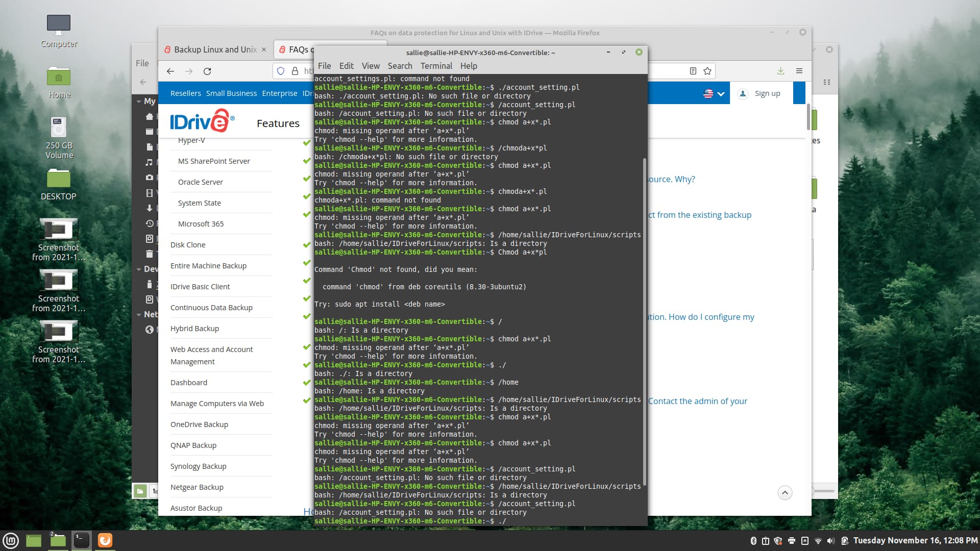Open update manager shield tray icon

[x=778, y=541]
